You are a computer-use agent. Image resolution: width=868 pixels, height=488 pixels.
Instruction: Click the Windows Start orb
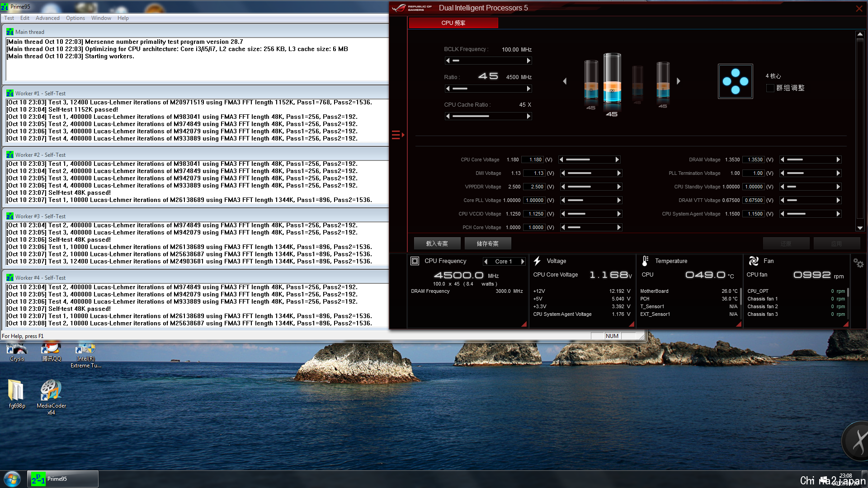[x=12, y=479]
